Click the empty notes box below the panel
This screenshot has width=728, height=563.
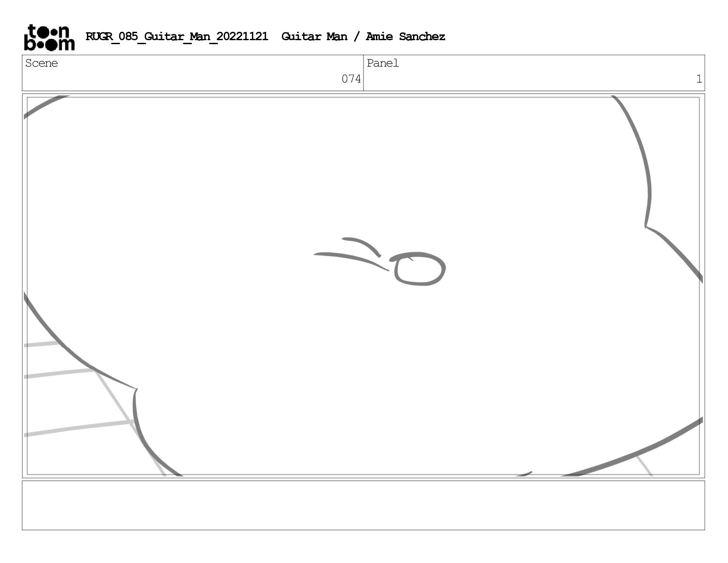[x=363, y=505]
